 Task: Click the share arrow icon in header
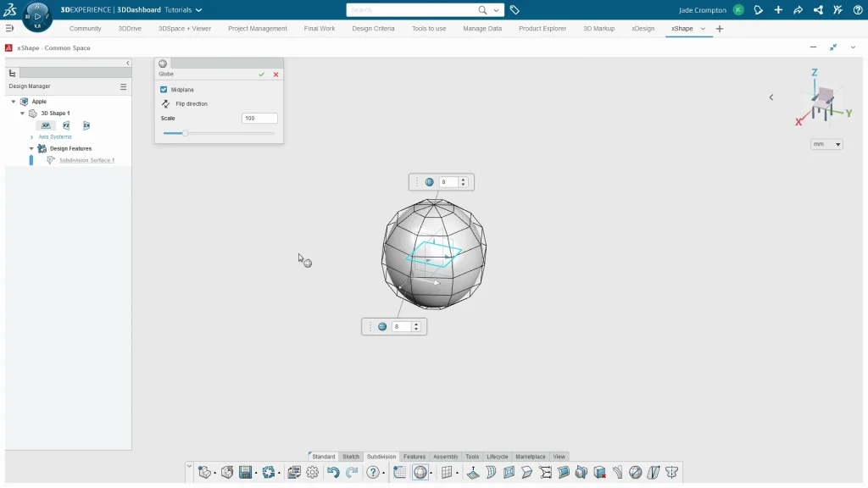click(x=798, y=10)
